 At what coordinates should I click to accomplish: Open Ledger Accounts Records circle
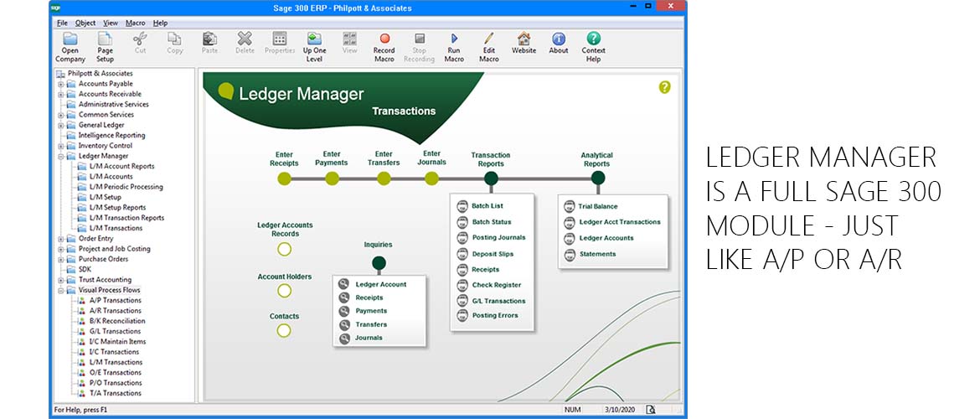click(285, 250)
